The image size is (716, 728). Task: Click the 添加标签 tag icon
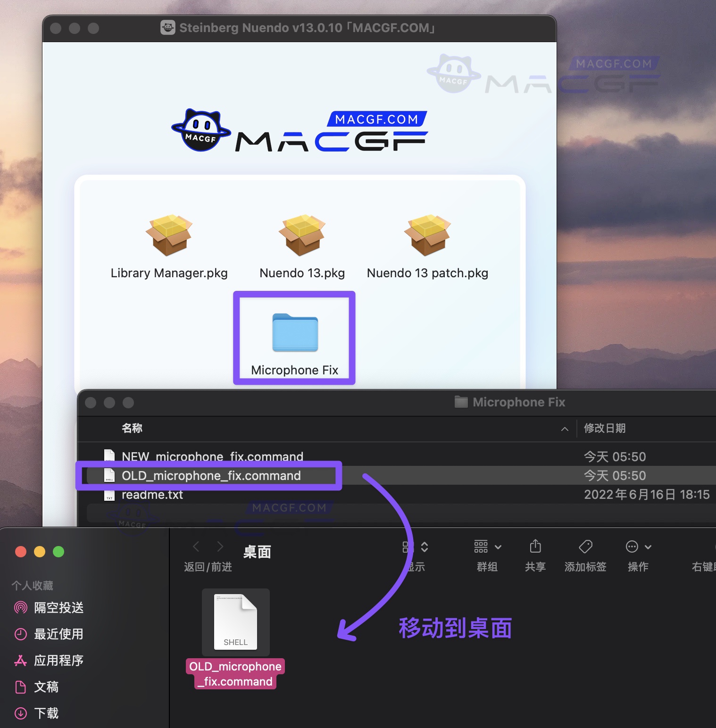(x=585, y=547)
